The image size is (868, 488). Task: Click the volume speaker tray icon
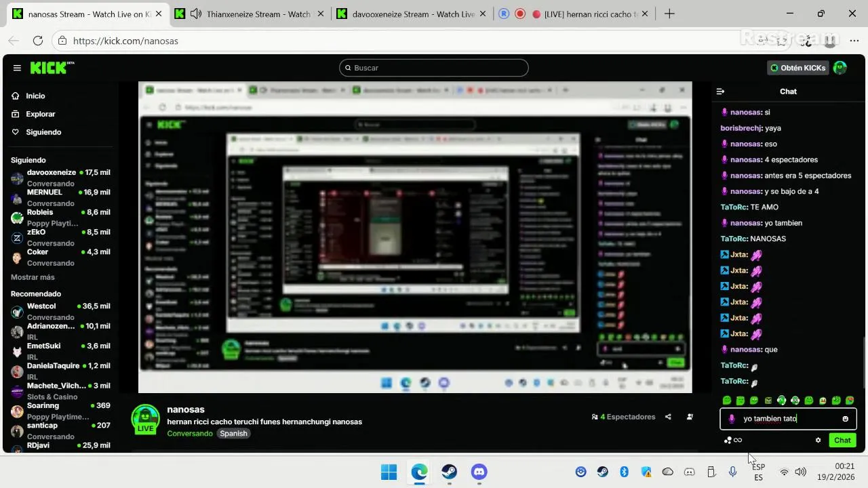click(x=800, y=472)
